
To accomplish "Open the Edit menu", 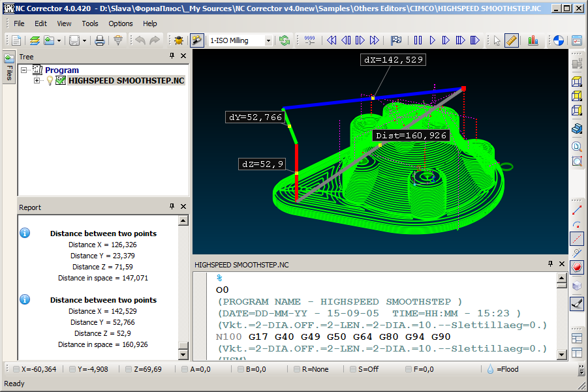I will (x=40, y=23).
